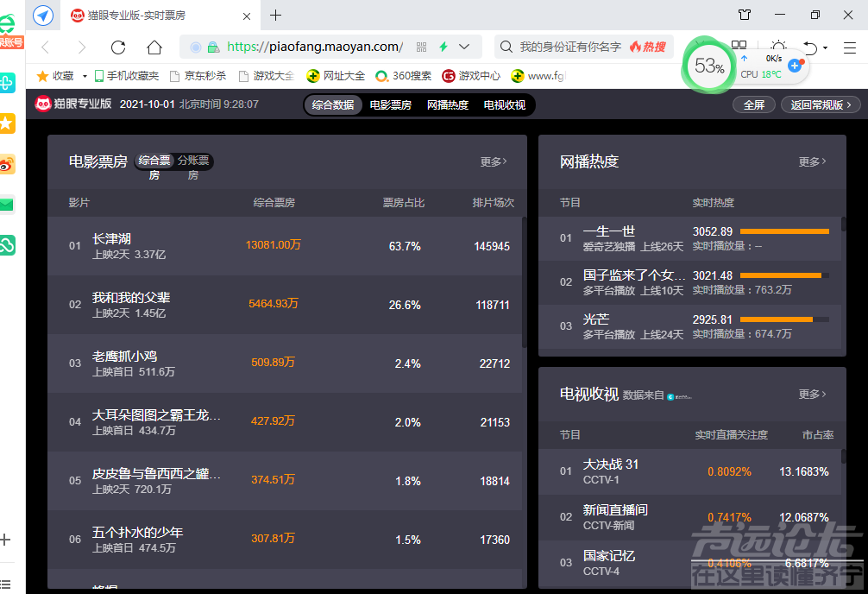This screenshot has width=868, height=594.
Task: Open the 老鹰抓小鸡 movie row
Action: 285,363
